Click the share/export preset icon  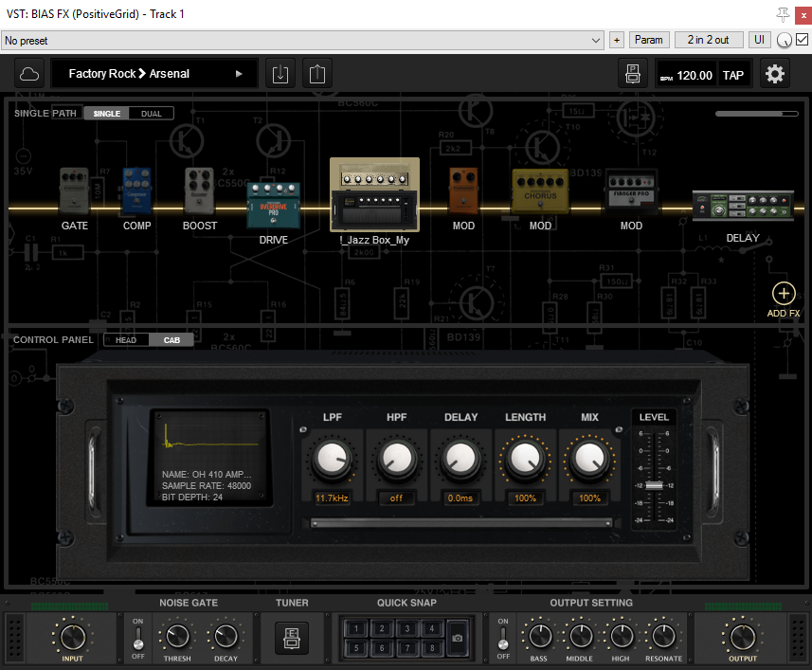point(316,75)
